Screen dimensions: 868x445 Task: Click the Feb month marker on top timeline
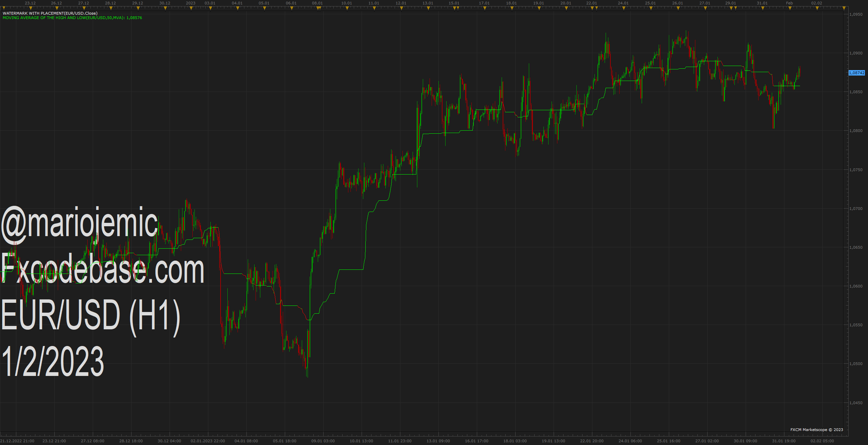[789, 3]
